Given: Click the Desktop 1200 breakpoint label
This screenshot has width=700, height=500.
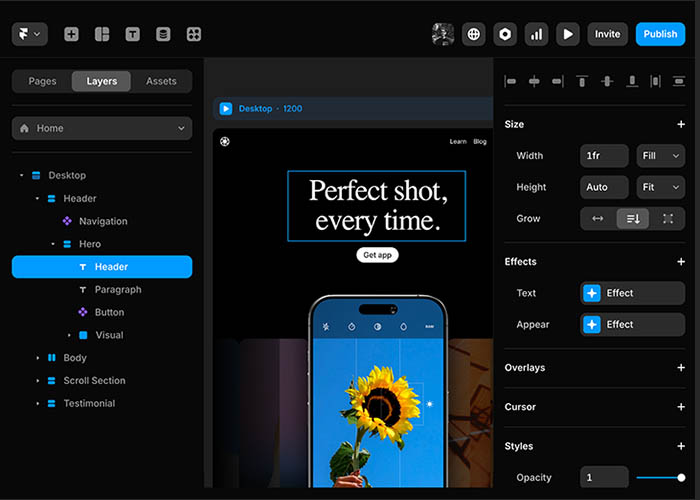Looking at the screenshot, I should (270, 108).
